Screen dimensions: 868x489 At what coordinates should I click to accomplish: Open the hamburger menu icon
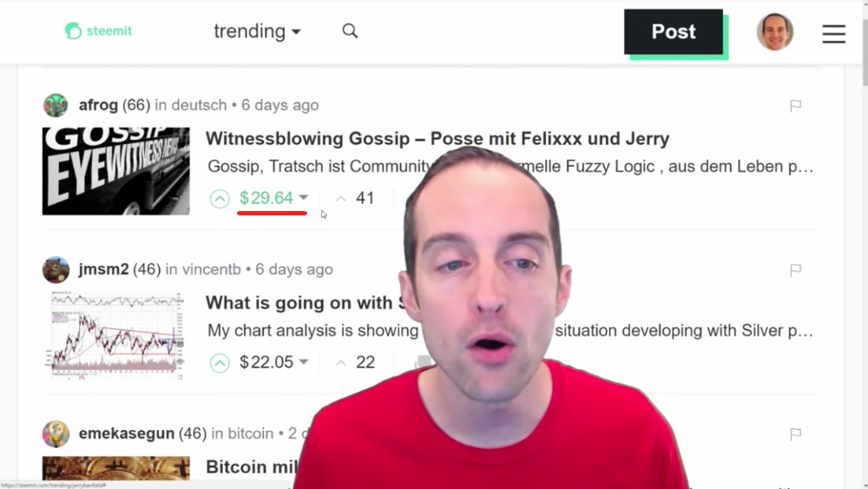tap(833, 34)
